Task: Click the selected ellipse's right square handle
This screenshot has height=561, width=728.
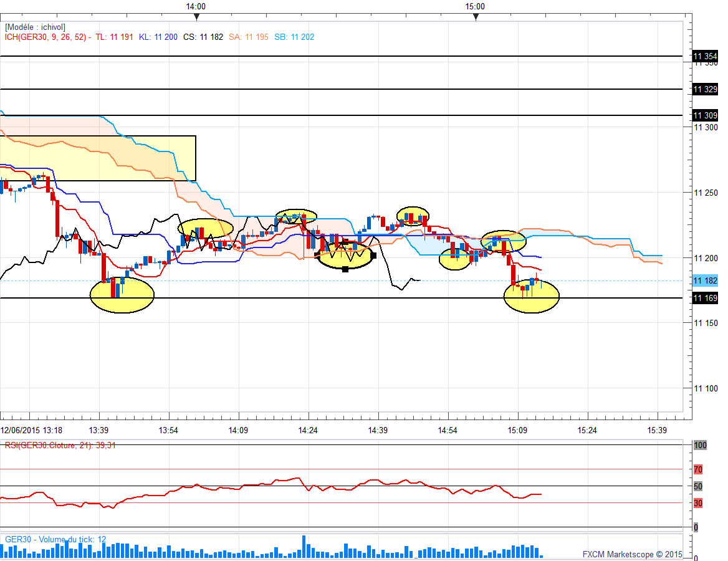Action: pyautogui.click(x=374, y=256)
